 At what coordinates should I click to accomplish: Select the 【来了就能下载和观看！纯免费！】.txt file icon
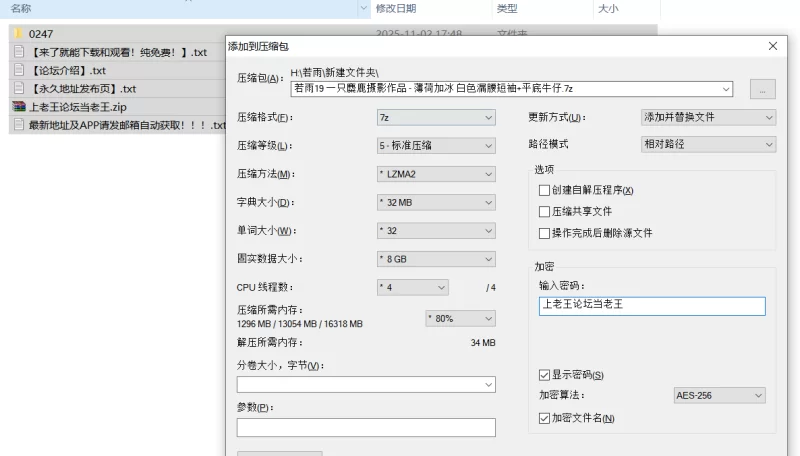click(x=18, y=52)
